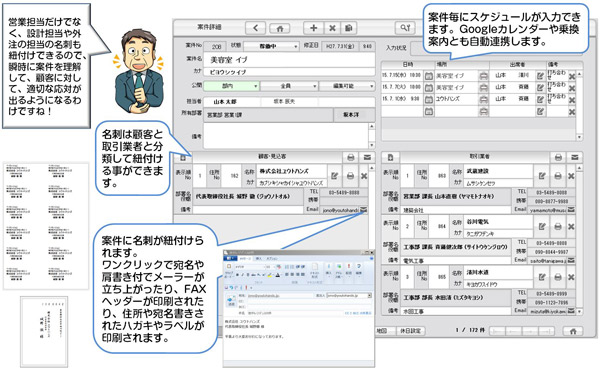Open the 編集可能 dropdown
This screenshot has height=372, width=600.
pyautogui.click(x=347, y=86)
